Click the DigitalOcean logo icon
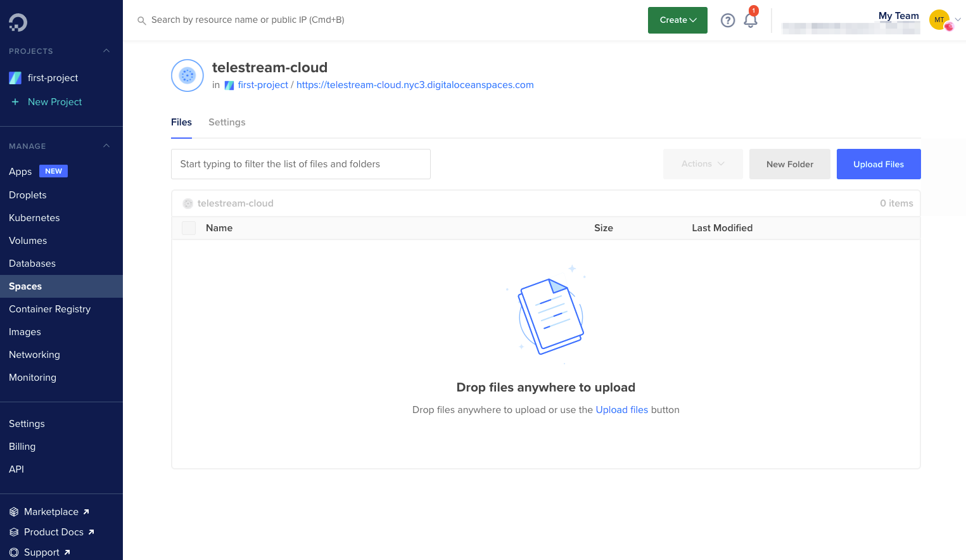 click(x=18, y=23)
